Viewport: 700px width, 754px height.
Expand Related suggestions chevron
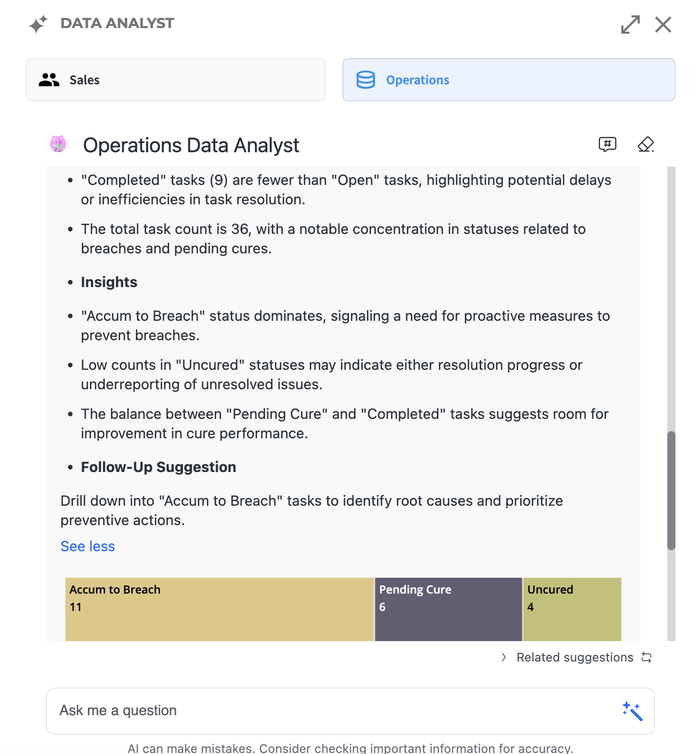pyautogui.click(x=504, y=657)
